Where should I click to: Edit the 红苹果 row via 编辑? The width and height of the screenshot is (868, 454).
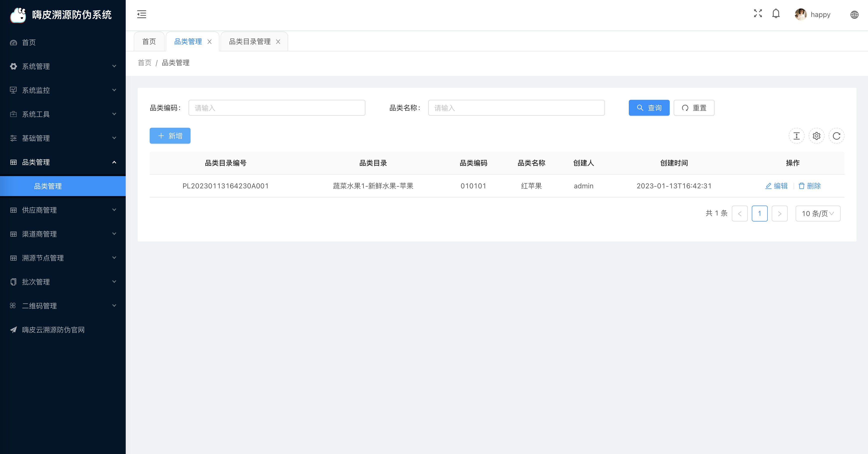[776, 186]
